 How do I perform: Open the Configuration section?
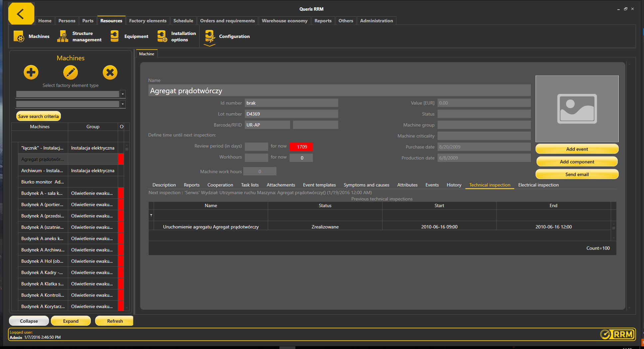click(x=227, y=36)
